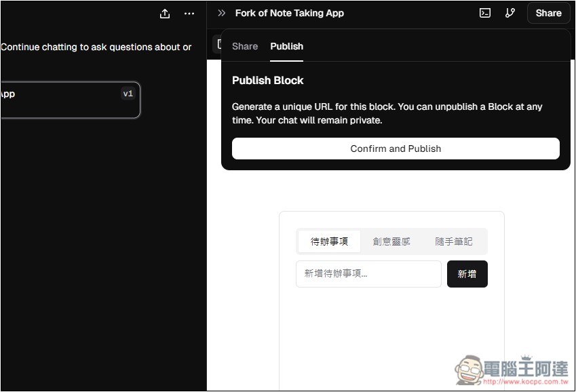Viewport: 576px width, 392px height.
Task: Click the upload/share arrow icon in chat header
Action: pyautogui.click(x=165, y=14)
